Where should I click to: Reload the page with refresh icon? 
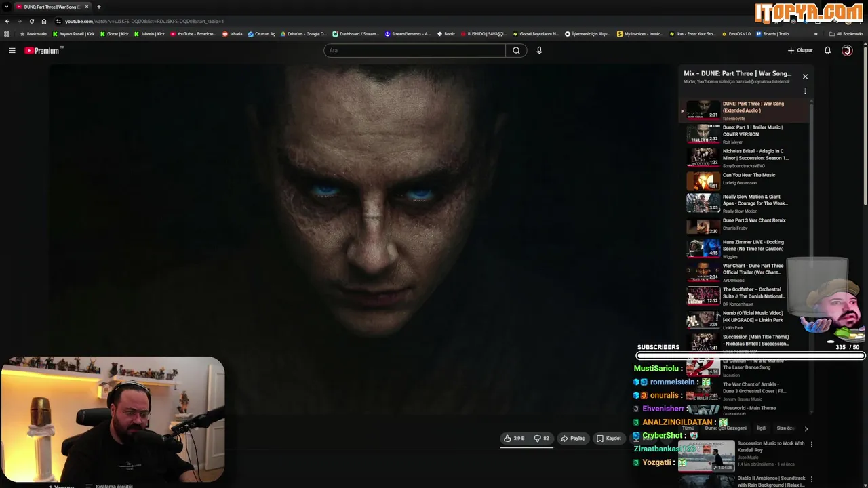[x=31, y=21]
